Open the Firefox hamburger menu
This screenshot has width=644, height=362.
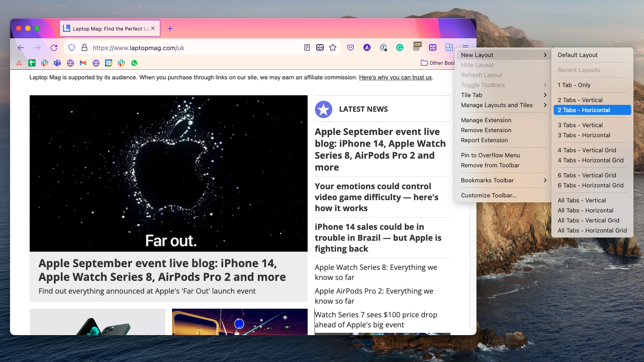coord(465,47)
